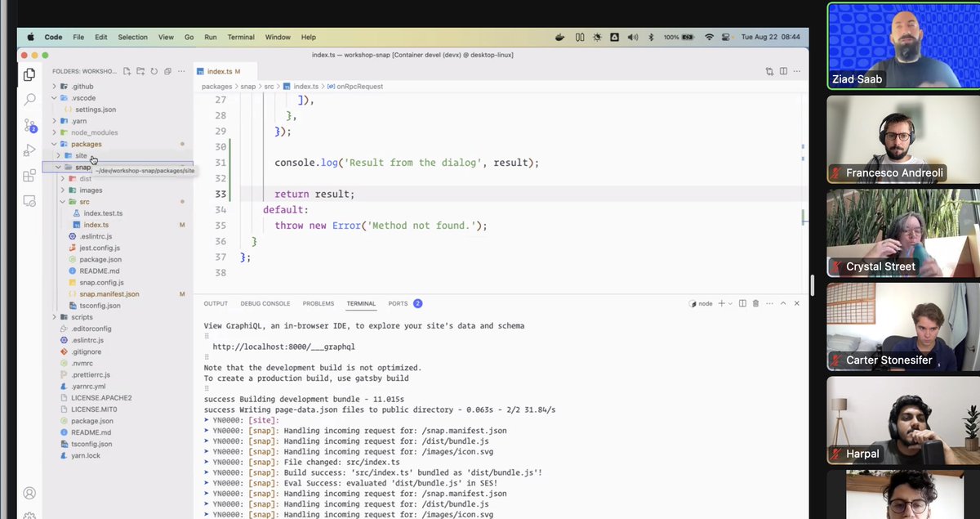Select Ziad Saab's video tile
The width and height of the screenshot is (980, 519).
click(902, 46)
